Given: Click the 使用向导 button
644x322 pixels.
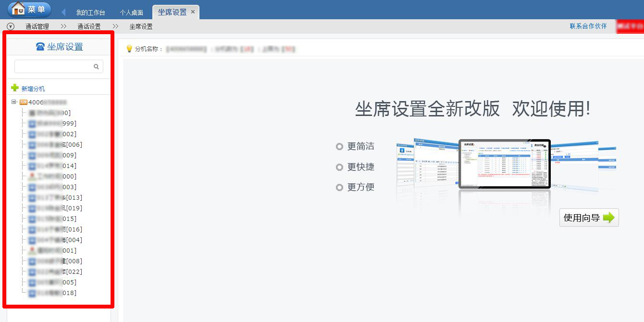Looking at the screenshot, I should pos(588,217).
